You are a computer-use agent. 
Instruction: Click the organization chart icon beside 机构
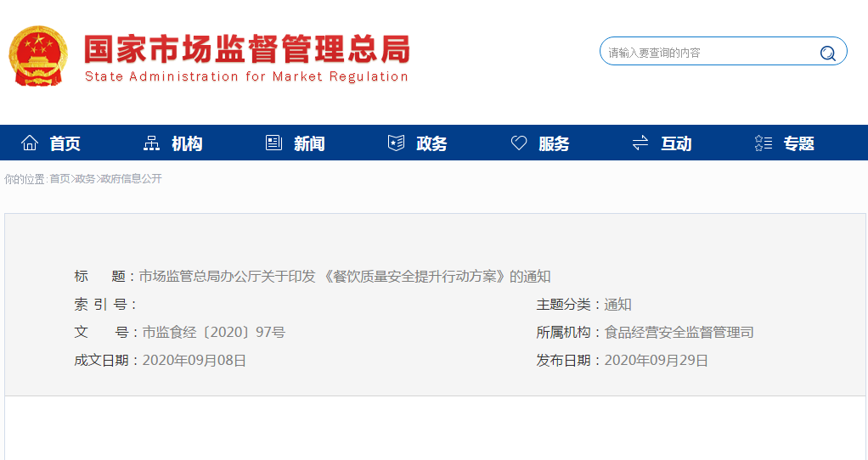(151, 143)
